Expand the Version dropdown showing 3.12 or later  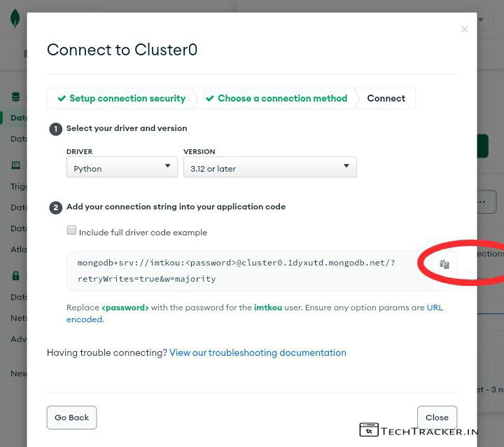pos(269,167)
